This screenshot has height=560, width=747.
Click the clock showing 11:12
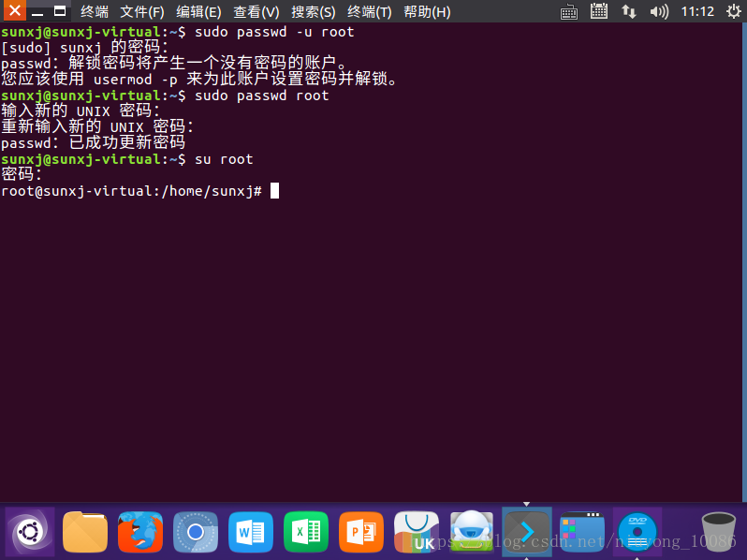[697, 11]
